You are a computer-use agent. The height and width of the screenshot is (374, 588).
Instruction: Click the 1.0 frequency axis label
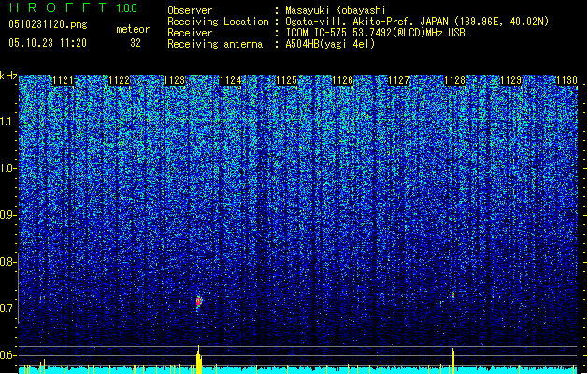[x=7, y=168]
